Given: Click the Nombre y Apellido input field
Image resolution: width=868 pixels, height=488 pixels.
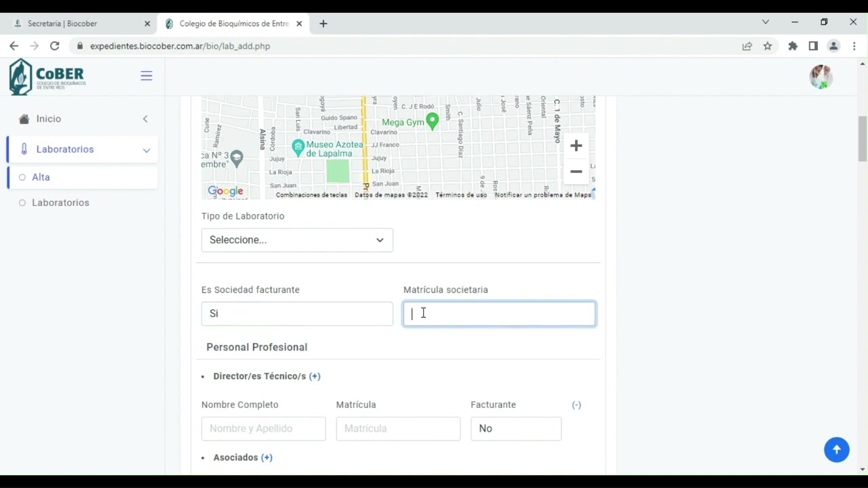Looking at the screenshot, I should click(263, 428).
